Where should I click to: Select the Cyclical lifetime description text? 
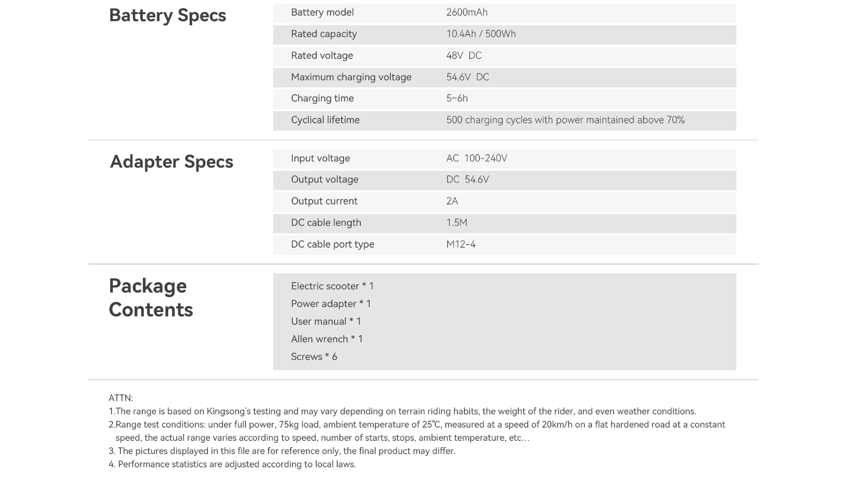[565, 120]
